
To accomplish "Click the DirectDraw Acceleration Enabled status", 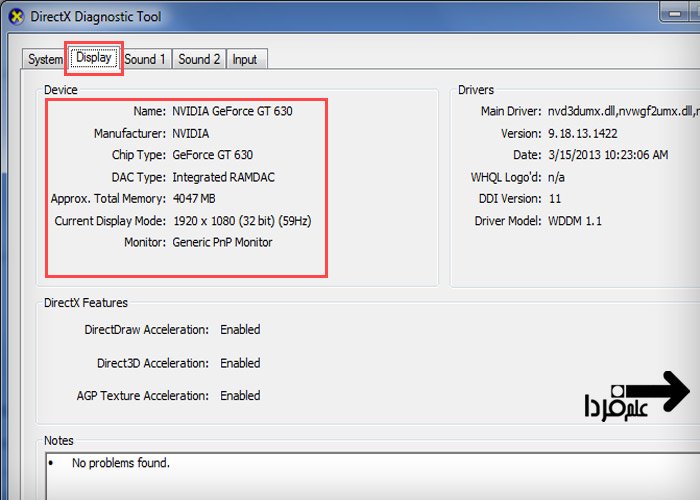I will (240, 329).
